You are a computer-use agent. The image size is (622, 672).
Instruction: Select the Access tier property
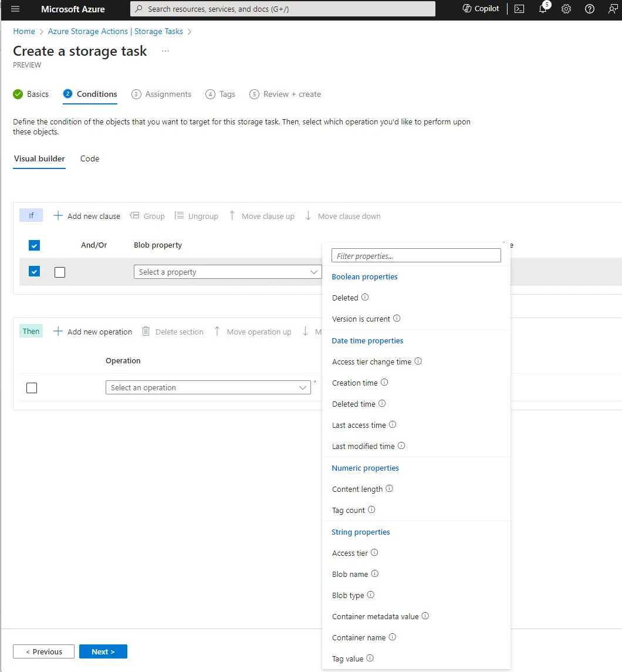pyautogui.click(x=350, y=553)
